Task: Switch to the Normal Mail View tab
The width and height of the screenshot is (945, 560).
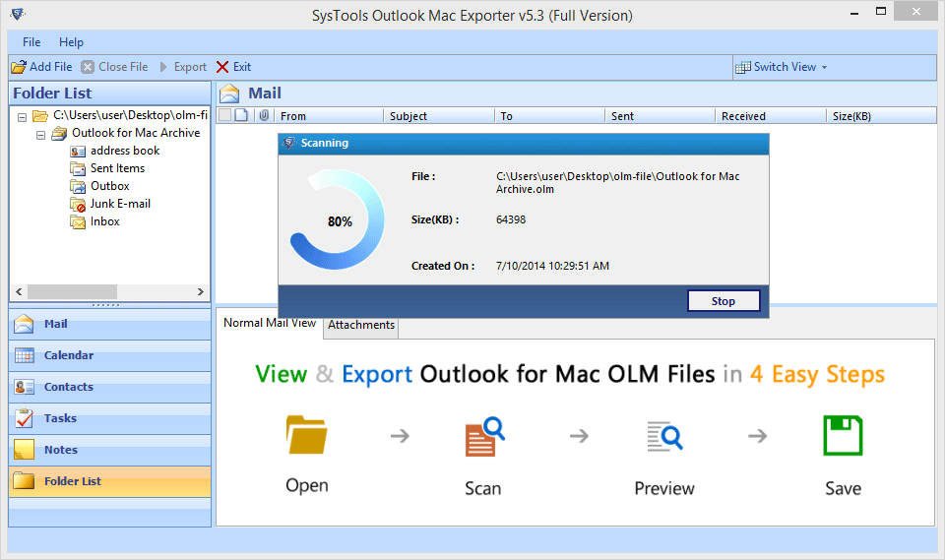Action: click(x=270, y=323)
